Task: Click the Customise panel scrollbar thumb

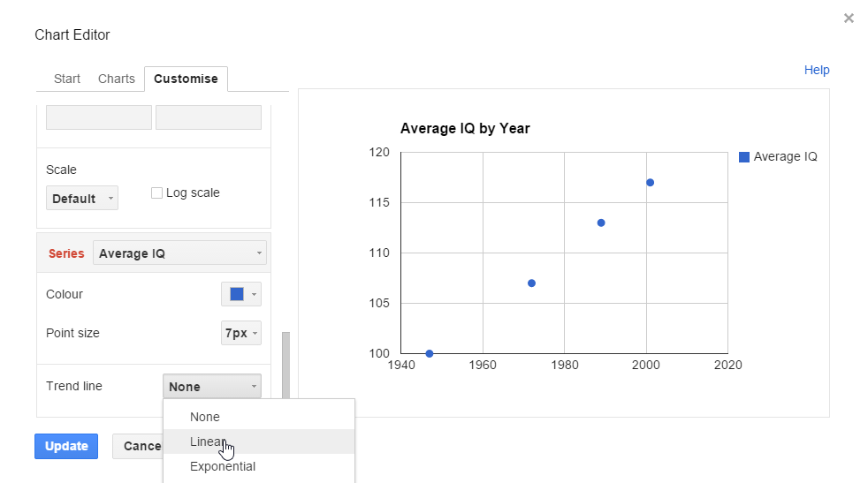Action: [x=286, y=366]
